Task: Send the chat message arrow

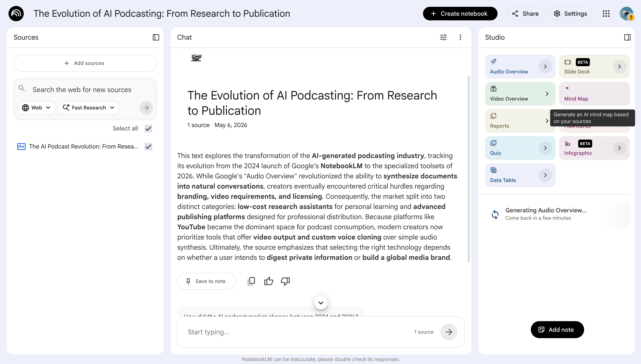Action: pos(449,332)
